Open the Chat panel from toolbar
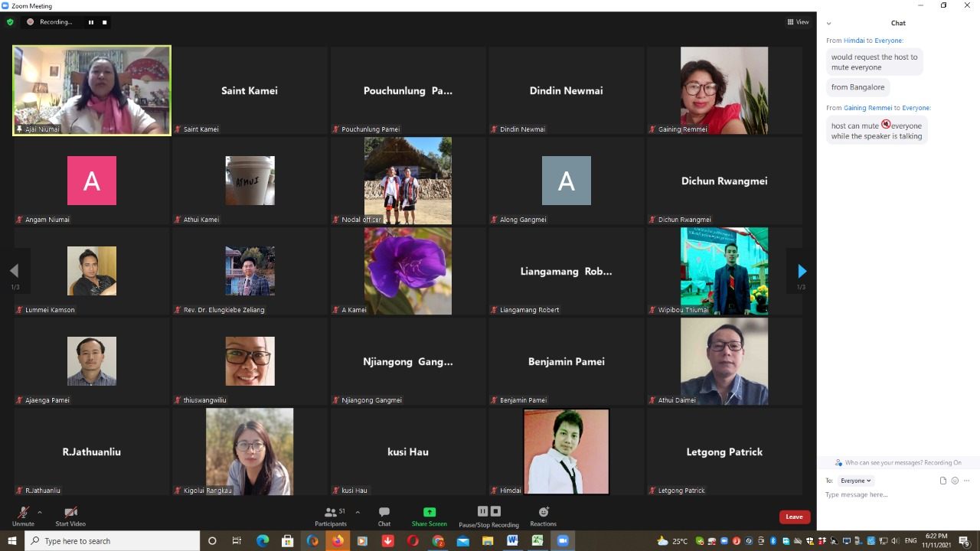 coord(384,516)
